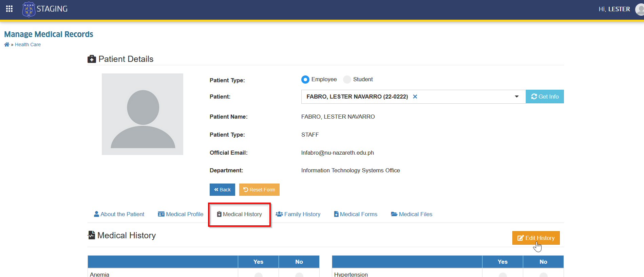The image size is (644, 277).
Task: Expand the Patient dropdown arrow
Action: [517, 97]
